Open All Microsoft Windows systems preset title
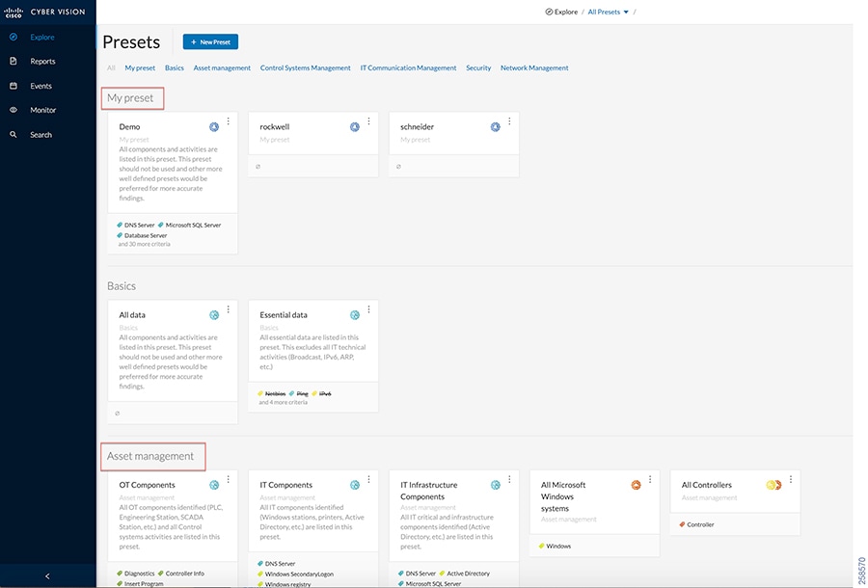The width and height of the screenshot is (868, 588). [563, 496]
